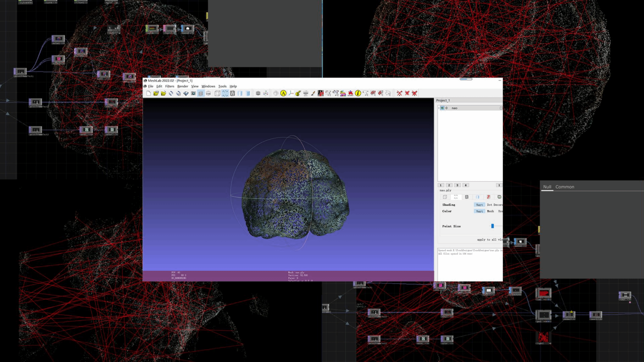Click the first red delete-selection icon

[x=399, y=93]
